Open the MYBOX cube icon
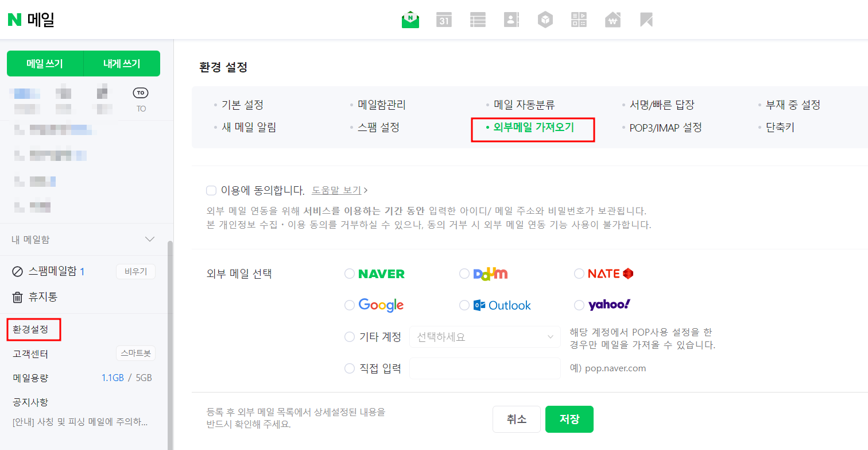The image size is (868, 450). [x=545, y=20]
